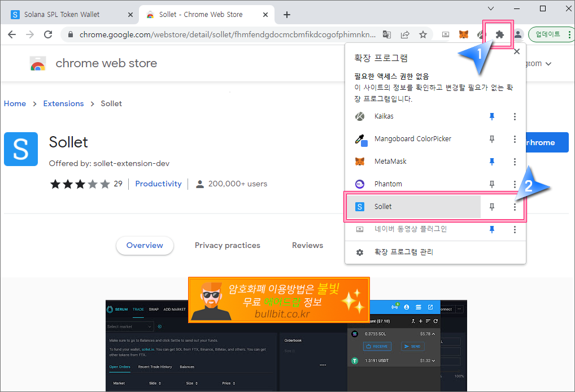Pin Mangoboard ColorPicker to toolbar
Image resolution: width=575 pixels, height=392 pixels.
[492, 139]
